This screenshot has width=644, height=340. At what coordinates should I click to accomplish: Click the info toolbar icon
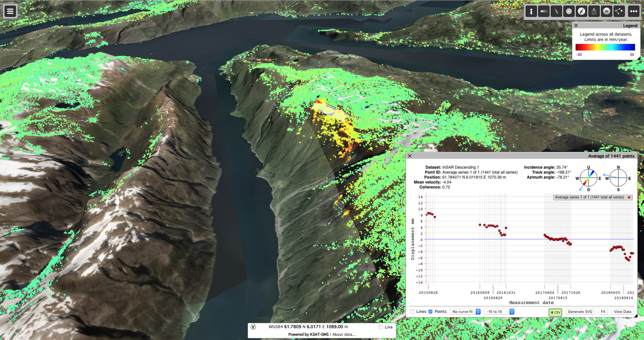click(531, 12)
